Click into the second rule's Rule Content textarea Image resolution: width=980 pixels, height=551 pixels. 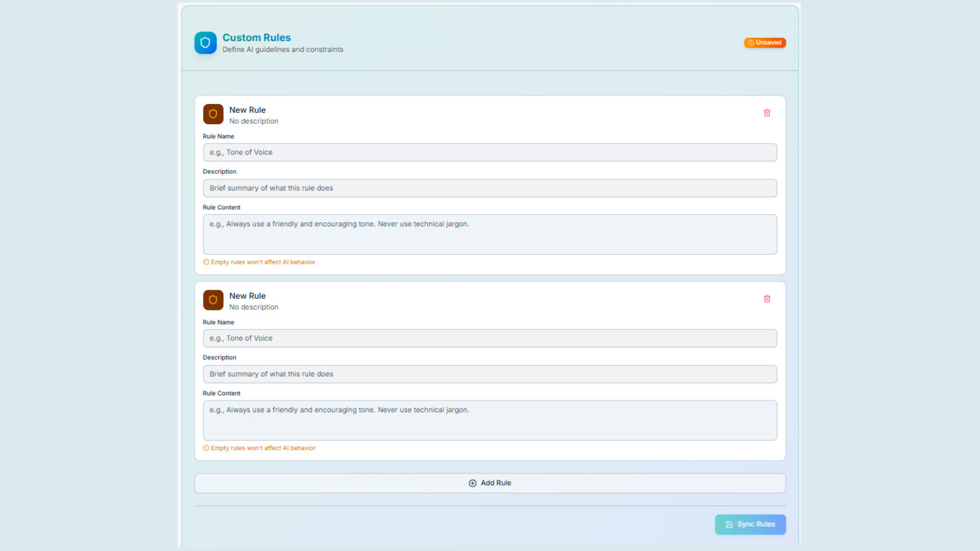489,421
